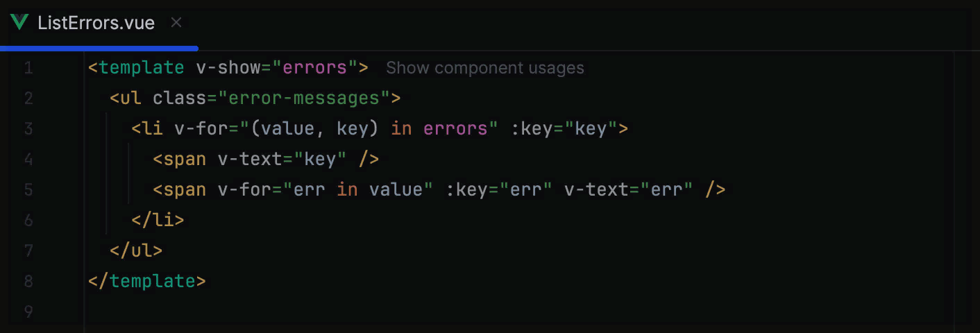Image resolution: width=980 pixels, height=333 pixels.
Task: Click line number 5 in the gutter
Action: pos(28,189)
